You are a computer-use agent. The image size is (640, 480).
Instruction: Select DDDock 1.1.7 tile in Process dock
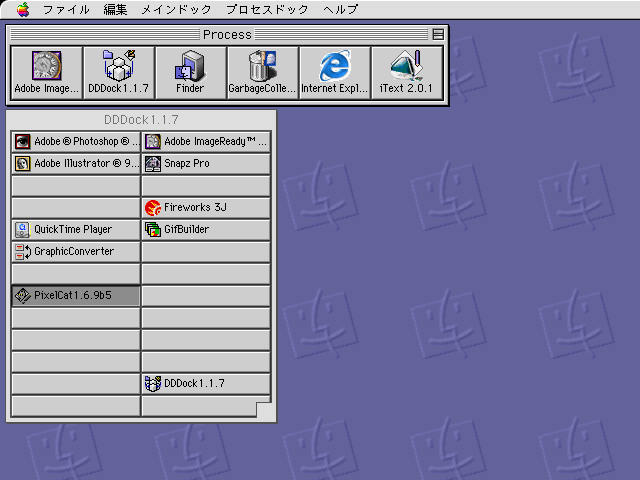click(x=118, y=73)
